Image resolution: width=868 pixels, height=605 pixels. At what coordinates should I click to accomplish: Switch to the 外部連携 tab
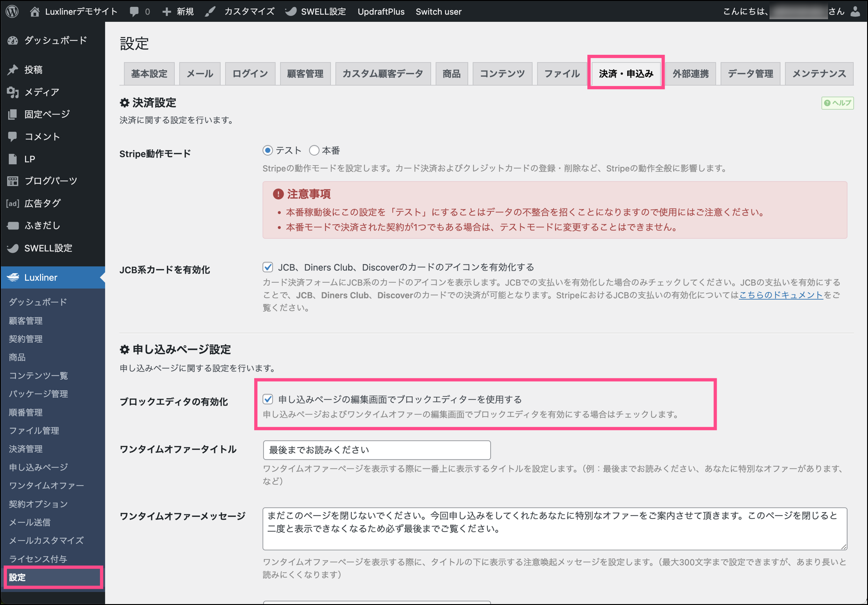[x=690, y=73]
